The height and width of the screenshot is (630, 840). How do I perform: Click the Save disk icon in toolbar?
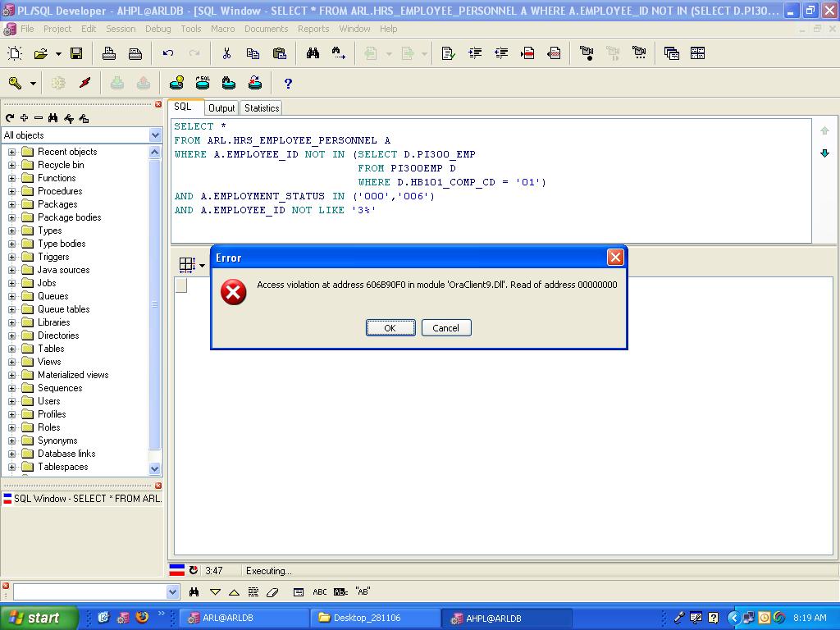coord(76,53)
